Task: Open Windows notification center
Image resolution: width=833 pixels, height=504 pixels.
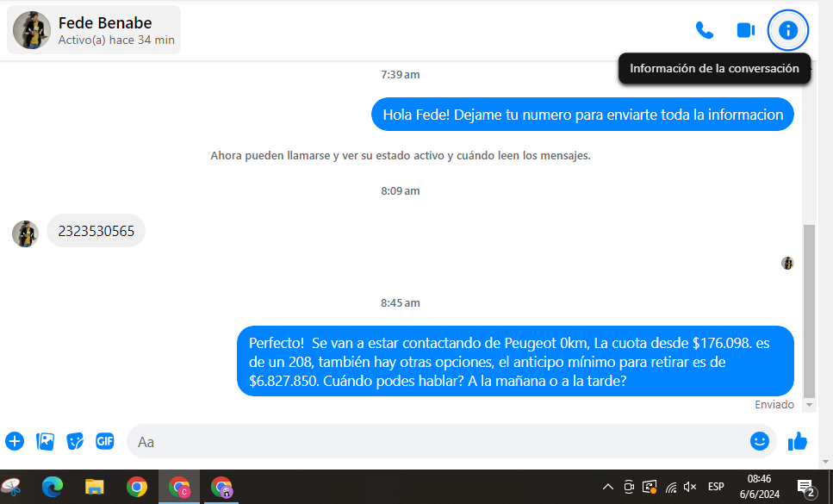Action: click(x=806, y=487)
